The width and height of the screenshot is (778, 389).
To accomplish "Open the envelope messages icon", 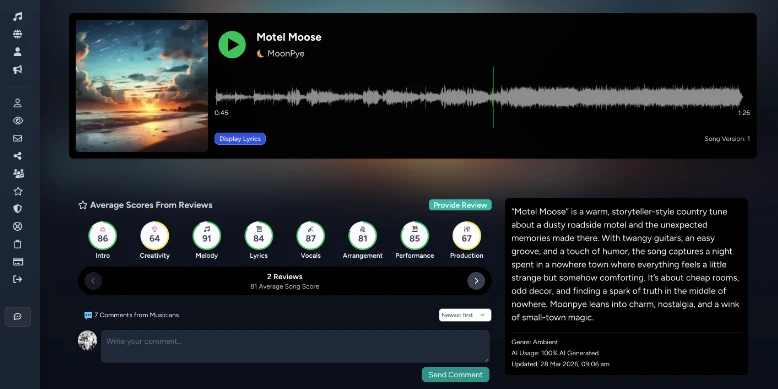I will pyautogui.click(x=17, y=138).
